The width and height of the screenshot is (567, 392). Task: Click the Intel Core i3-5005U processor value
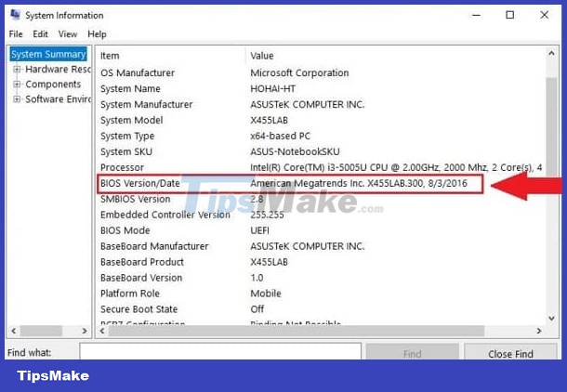tap(396, 167)
